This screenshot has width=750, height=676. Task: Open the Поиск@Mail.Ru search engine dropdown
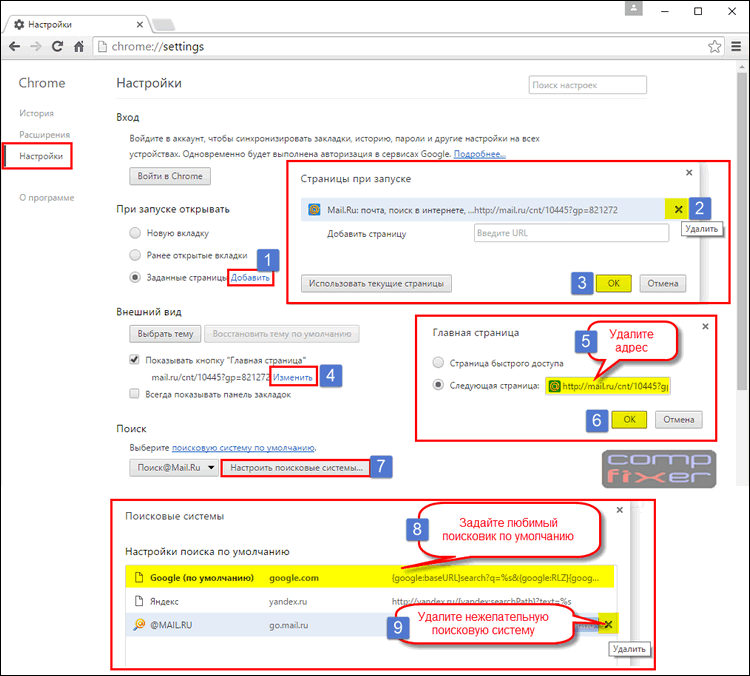point(174,467)
